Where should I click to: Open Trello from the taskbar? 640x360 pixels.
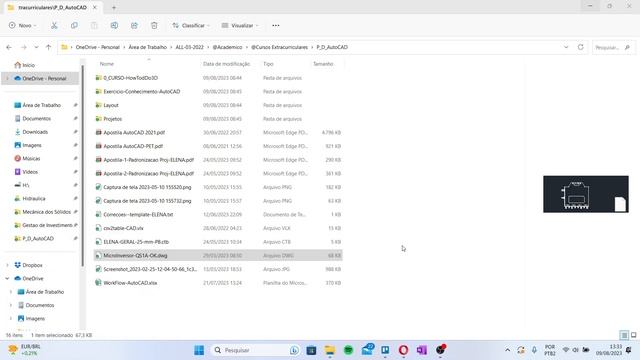385,350
